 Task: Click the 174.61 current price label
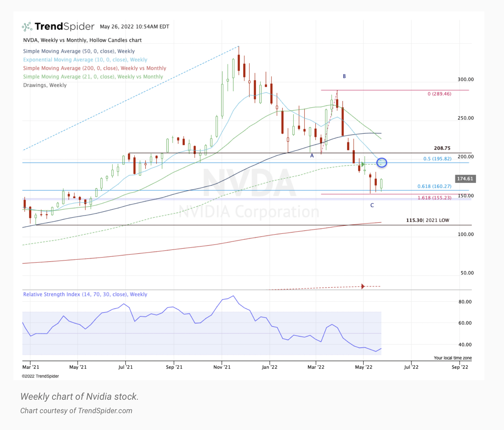(x=465, y=179)
